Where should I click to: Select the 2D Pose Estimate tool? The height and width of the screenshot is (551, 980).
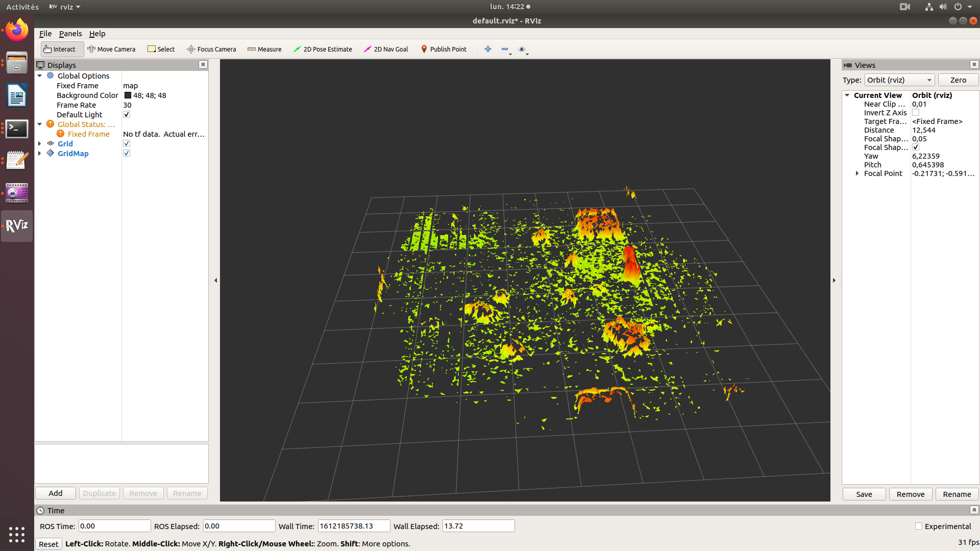pyautogui.click(x=323, y=49)
